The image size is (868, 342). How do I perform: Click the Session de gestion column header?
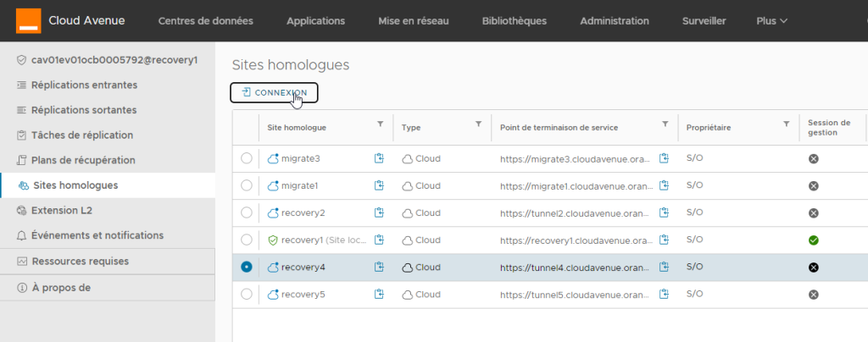coord(829,128)
